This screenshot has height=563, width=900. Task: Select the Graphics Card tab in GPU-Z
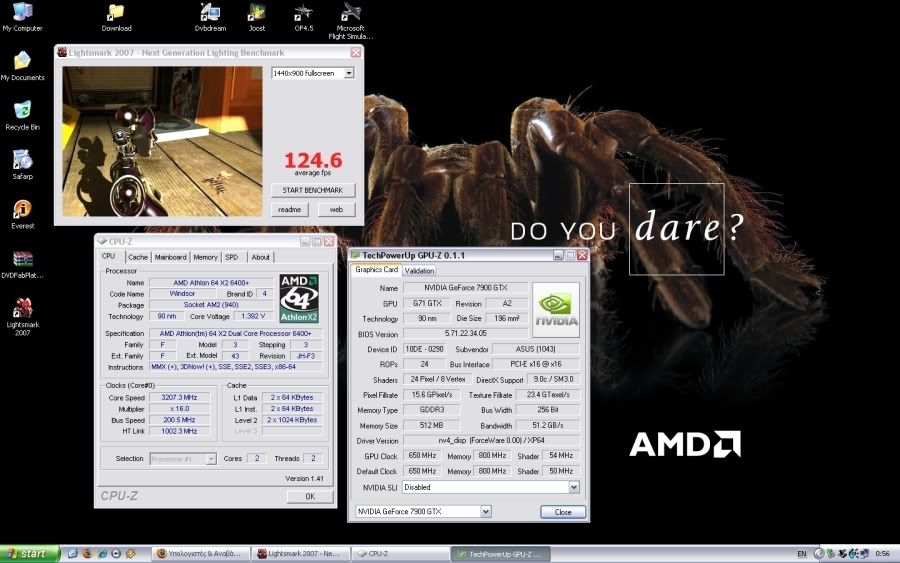[x=377, y=269]
